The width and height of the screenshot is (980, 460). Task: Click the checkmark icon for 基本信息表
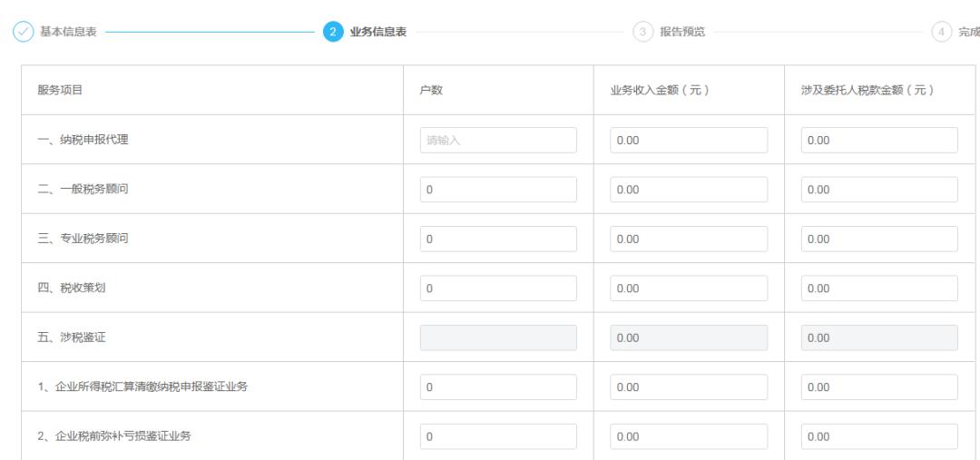point(23,32)
